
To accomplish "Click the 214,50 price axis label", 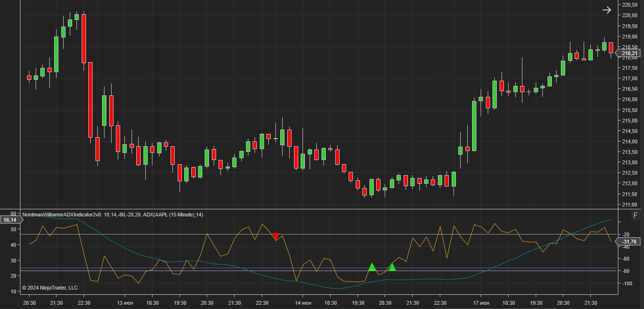I will (x=629, y=131).
